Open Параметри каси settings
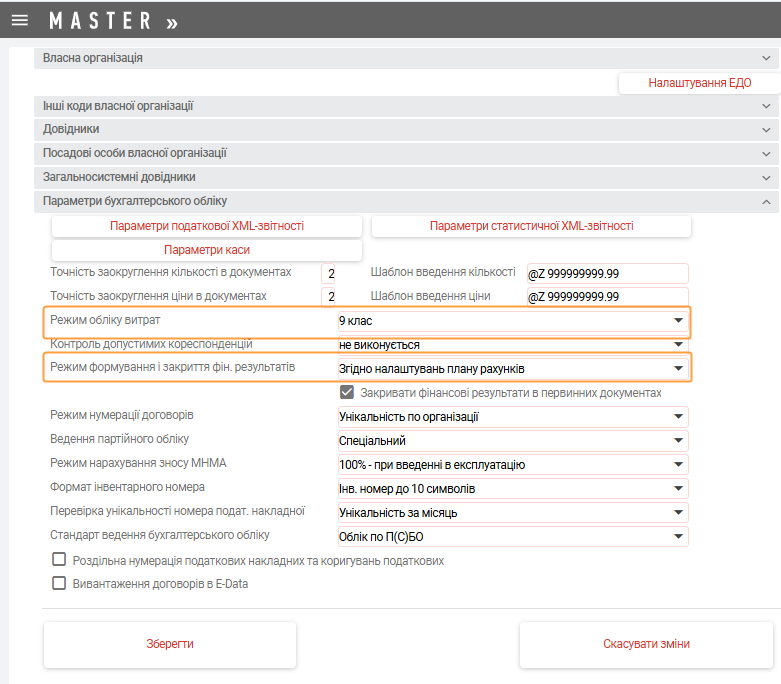781x684 pixels. pos(207,250)
